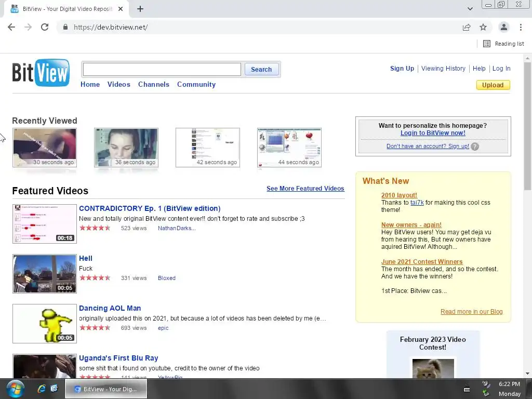Open the epic uploader channel
Image resolution: width=532 pixels, height=399 pixels.
163,328
